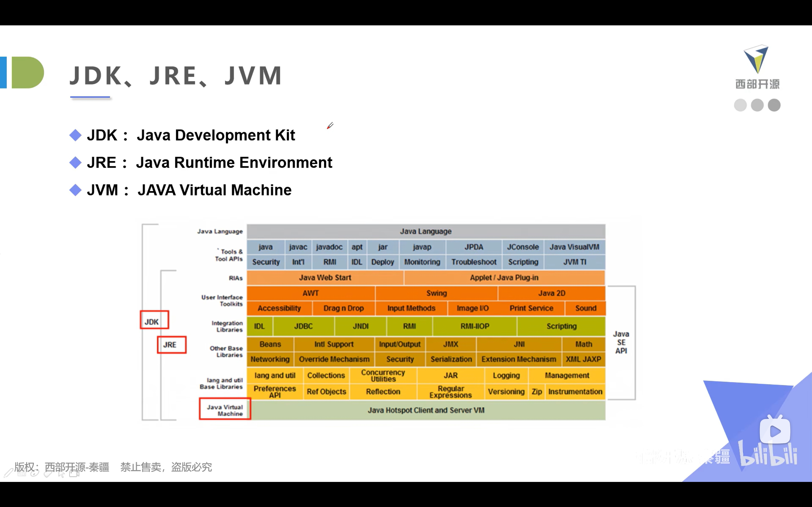Open the ink color palette icon
This screenshot has height=507, width=812.
coord(35,473)
